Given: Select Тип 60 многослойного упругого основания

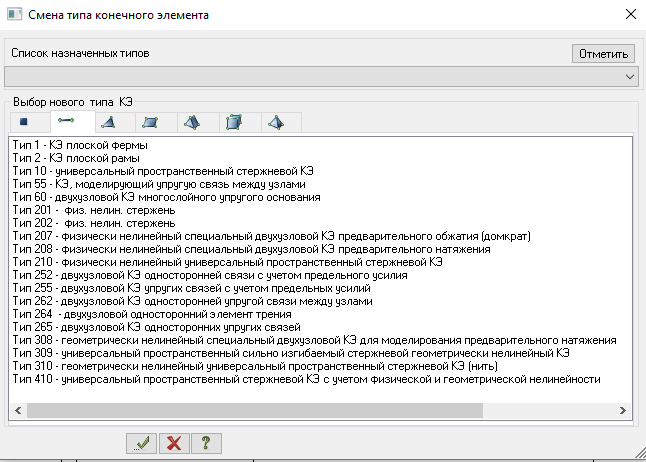Looking at the screenshot, I should point(166,197).
